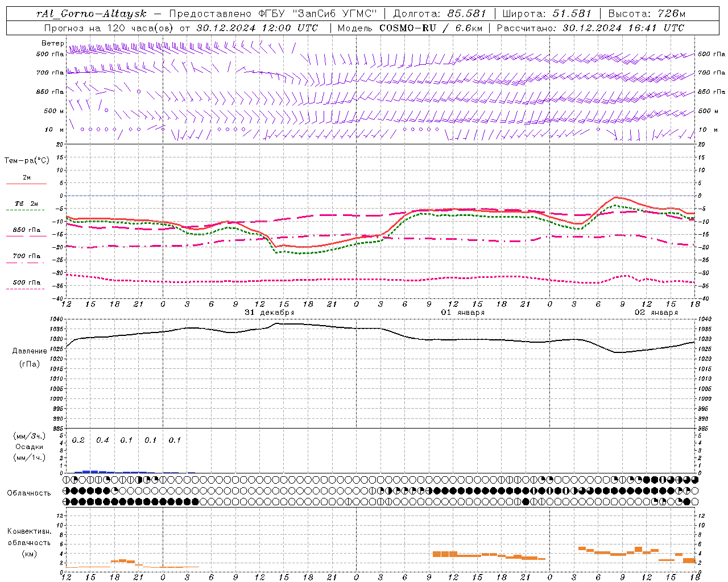Click the station name rAl_Gorno-Altaysk
Viewport: 728px width, 582px height.
(92, 14)
